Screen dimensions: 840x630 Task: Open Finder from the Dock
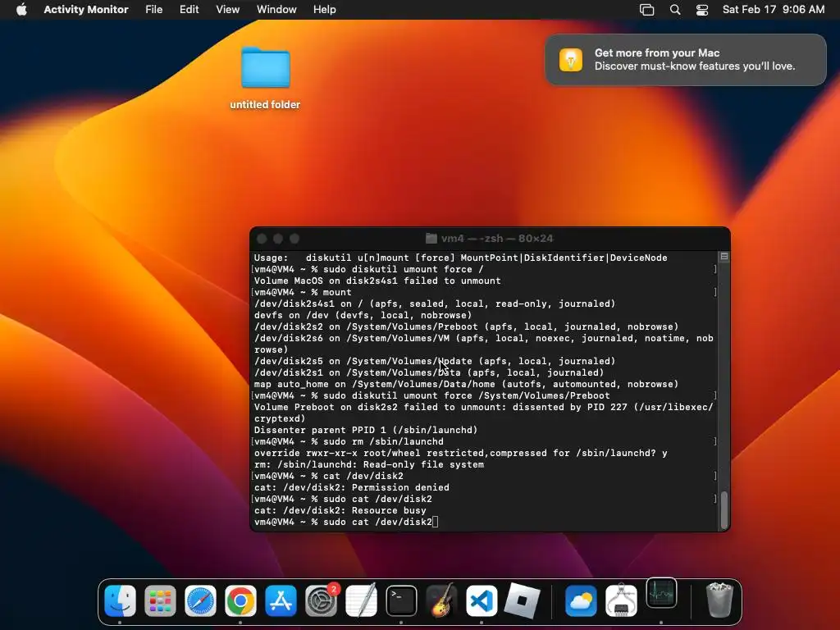click(120, 600)
